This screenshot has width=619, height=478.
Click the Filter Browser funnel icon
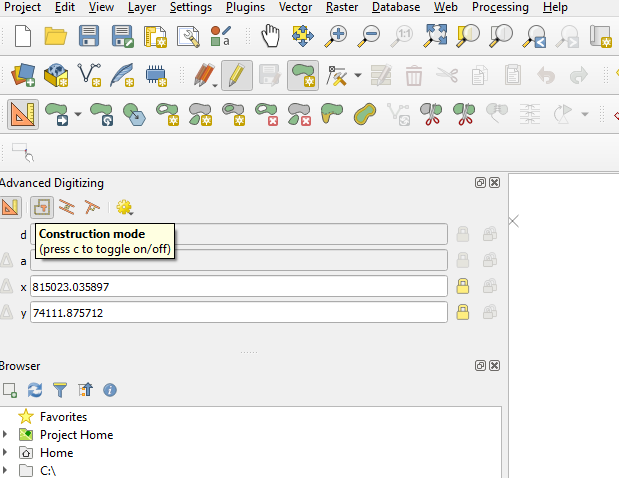(x=60, y=390)
